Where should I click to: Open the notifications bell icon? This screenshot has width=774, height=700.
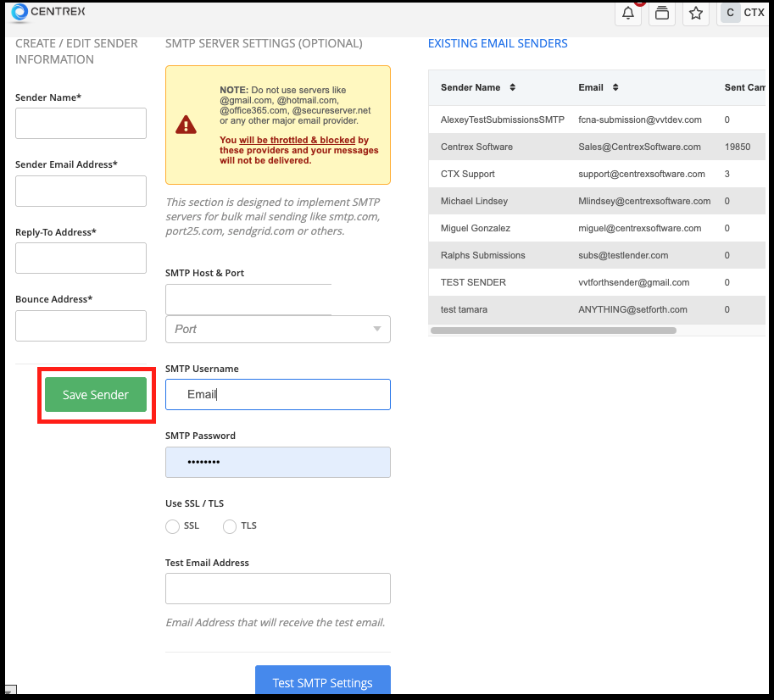tap(628, 13)
